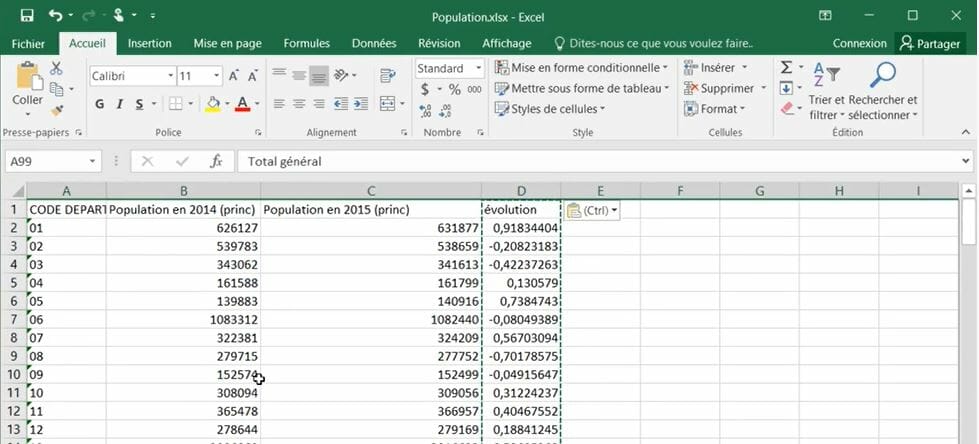Image resolution: width=979 pixels, height=444 pixels.
Task: Click the wrap text icon
Action: (388, 76)
